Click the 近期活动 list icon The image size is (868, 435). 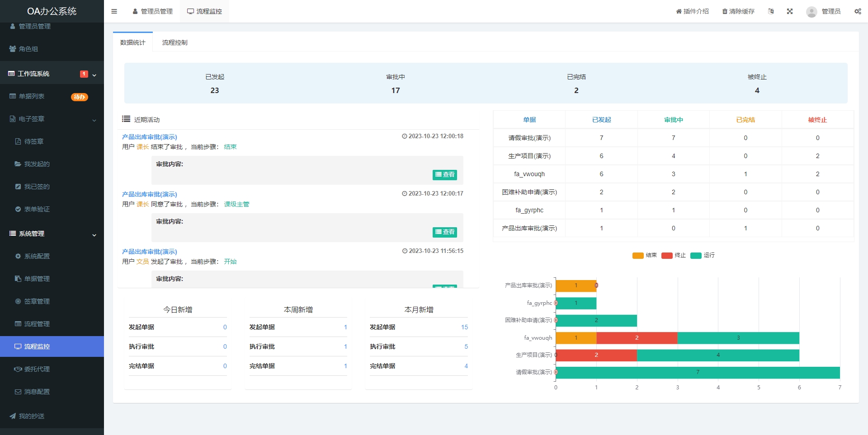[126, 119]
